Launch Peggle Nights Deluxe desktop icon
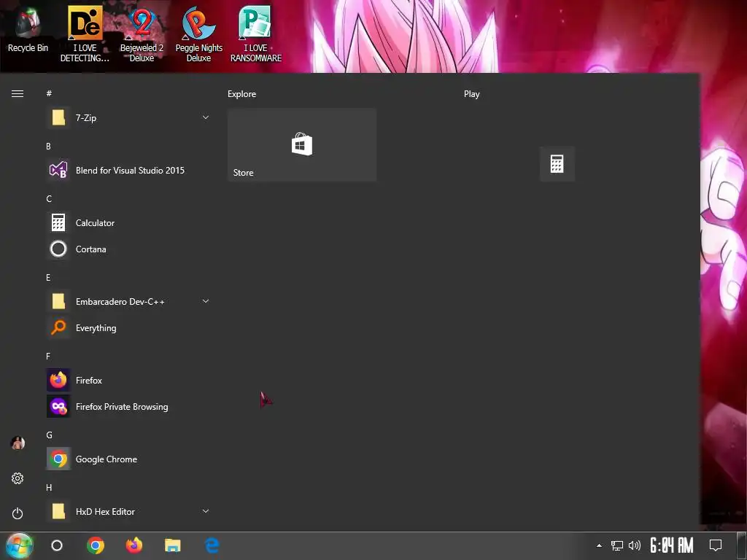 [198, 34]
